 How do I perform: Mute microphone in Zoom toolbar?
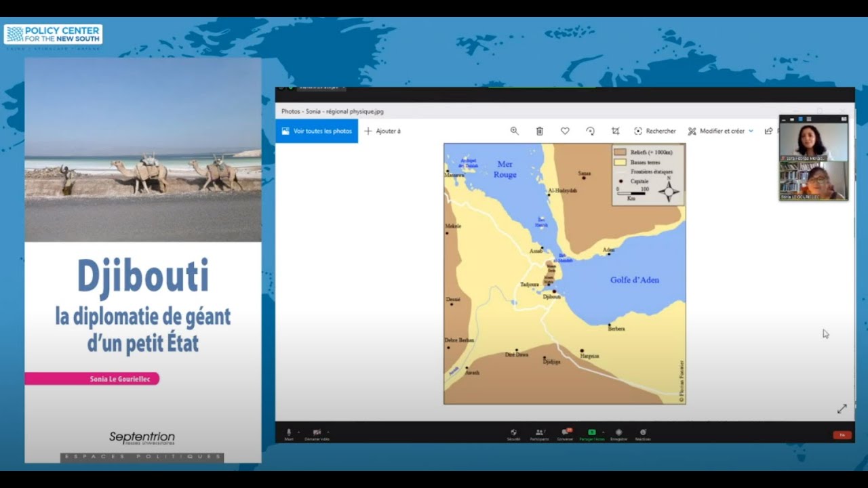(x=289, y=434)
